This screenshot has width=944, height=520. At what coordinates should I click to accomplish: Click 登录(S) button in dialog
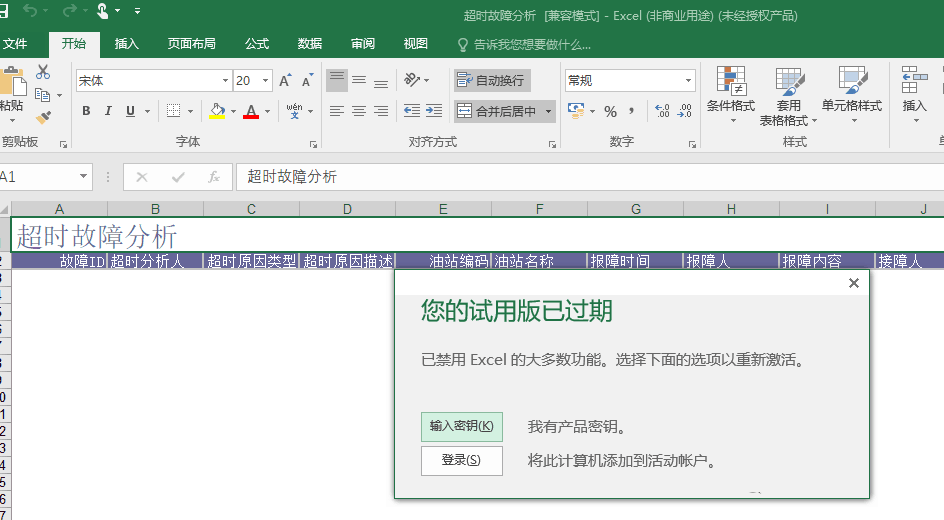(462, 460)
